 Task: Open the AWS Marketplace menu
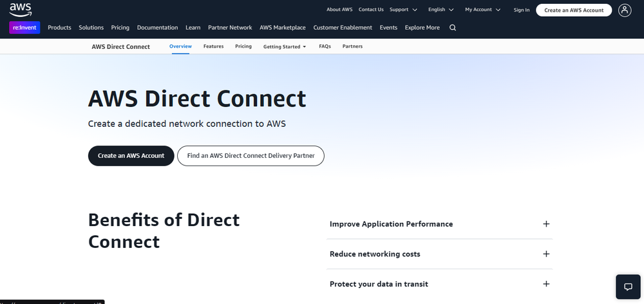click(283, 28)
